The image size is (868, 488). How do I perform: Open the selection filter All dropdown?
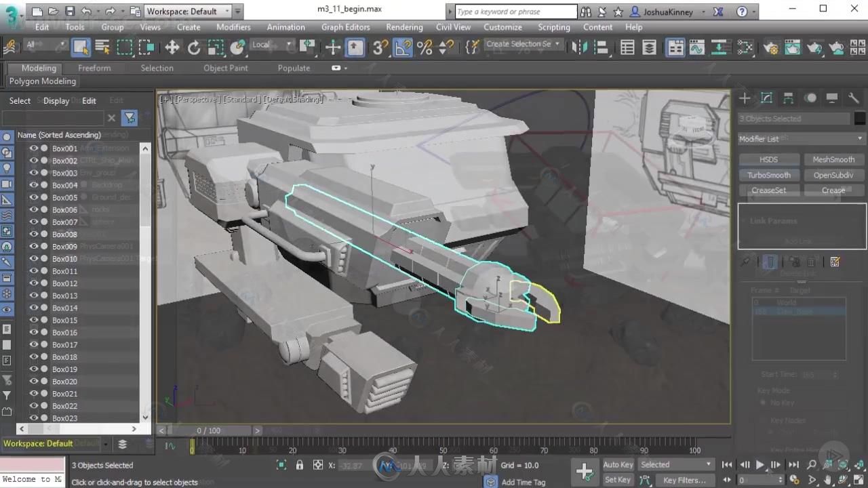tap(46, 45)
